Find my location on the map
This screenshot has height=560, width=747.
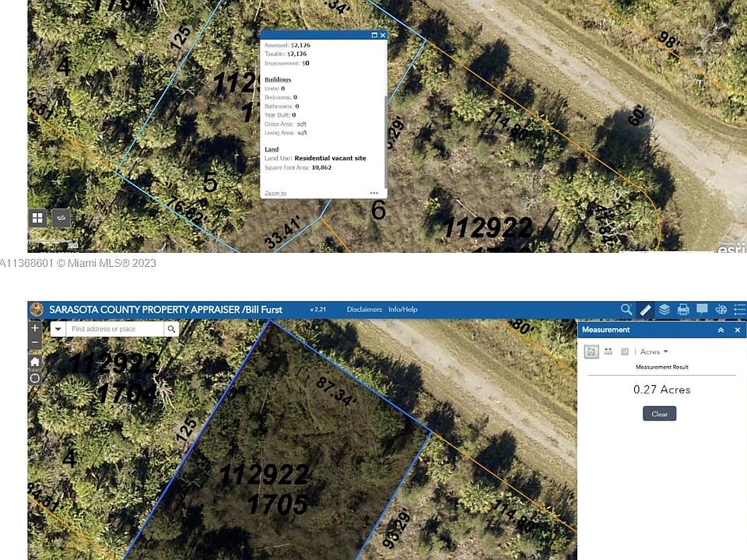coord(35,379)
